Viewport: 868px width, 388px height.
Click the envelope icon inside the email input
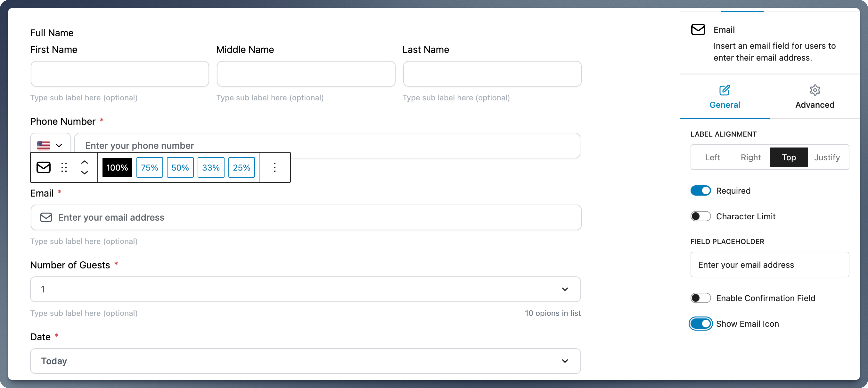click(x=46, y=217)
